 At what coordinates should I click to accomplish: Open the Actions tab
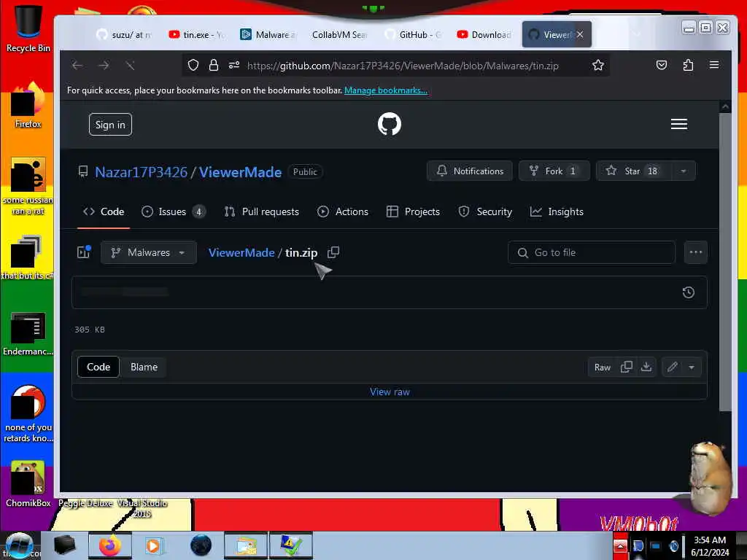coord(343,211)
